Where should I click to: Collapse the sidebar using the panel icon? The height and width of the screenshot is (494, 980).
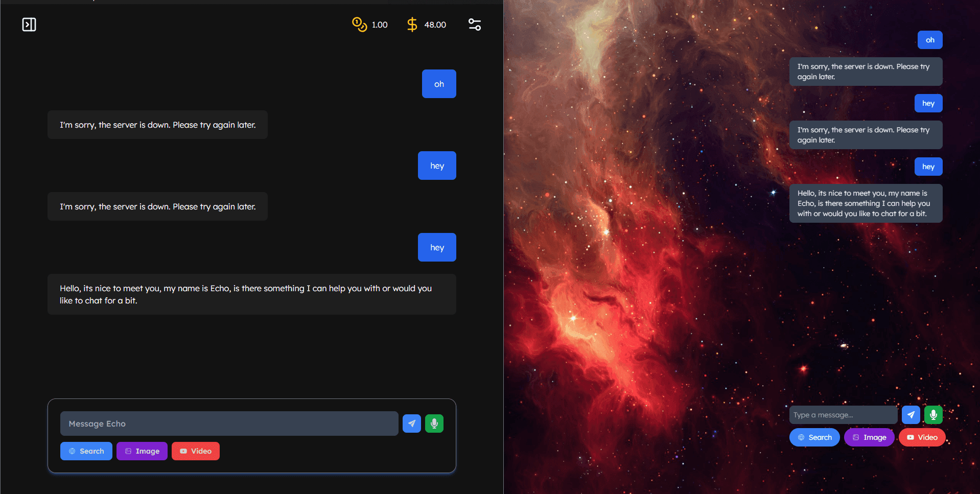[29, 24]
